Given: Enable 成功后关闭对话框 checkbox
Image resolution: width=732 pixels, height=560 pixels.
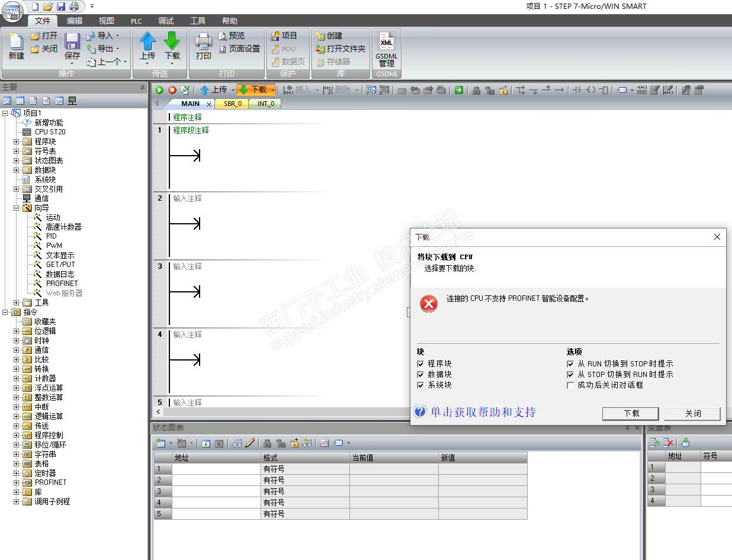Looking at the screenshot, I should point(570,385).
